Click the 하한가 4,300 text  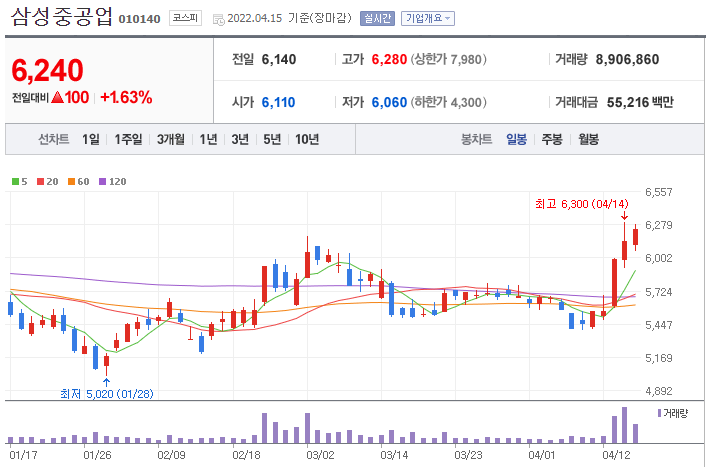tap(448, 103)
